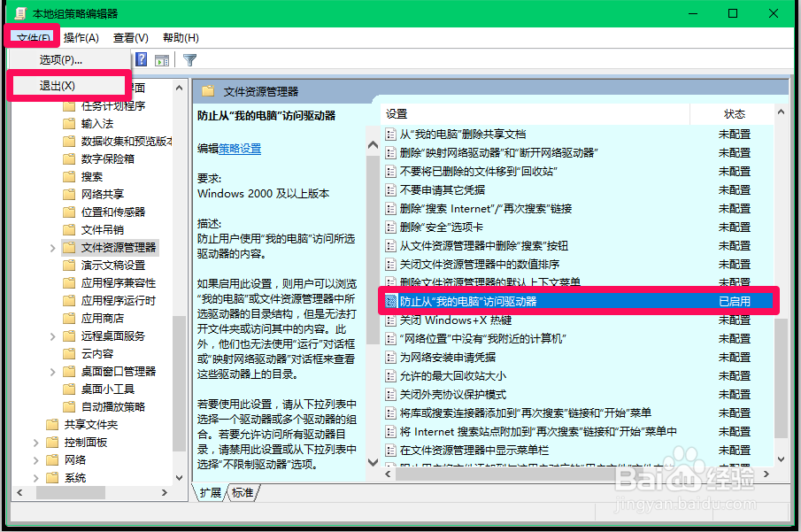Viewport: 801px width, 532px height.
Task: Select 桌面小工具 in the tree
Action: [x=108, y=389]
